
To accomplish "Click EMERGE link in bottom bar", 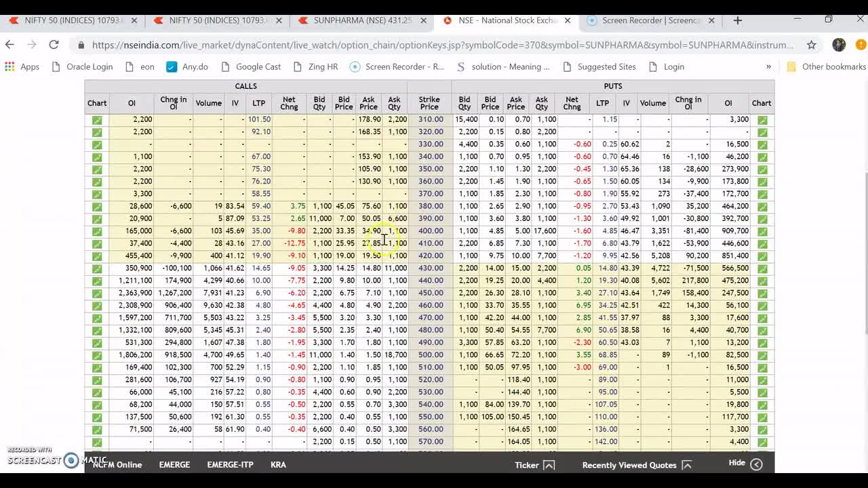I will coord(174,465).
